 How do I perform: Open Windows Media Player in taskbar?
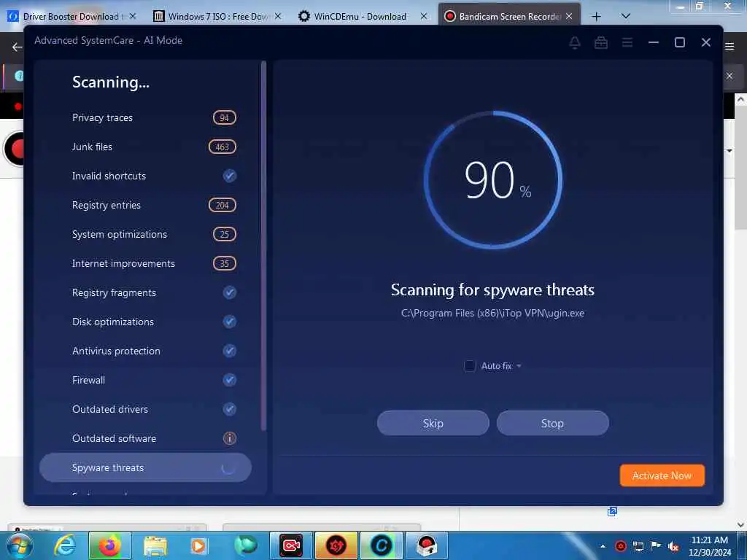point(198,545)
